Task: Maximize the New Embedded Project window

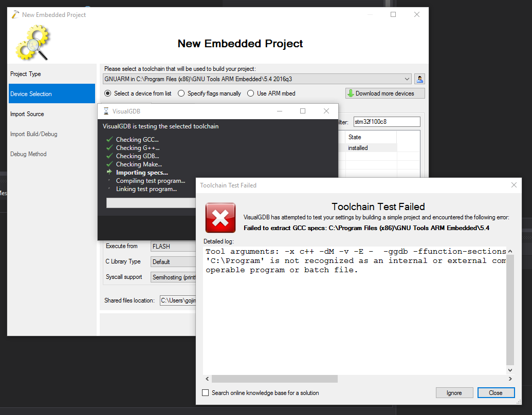Action: coord(393,14)
